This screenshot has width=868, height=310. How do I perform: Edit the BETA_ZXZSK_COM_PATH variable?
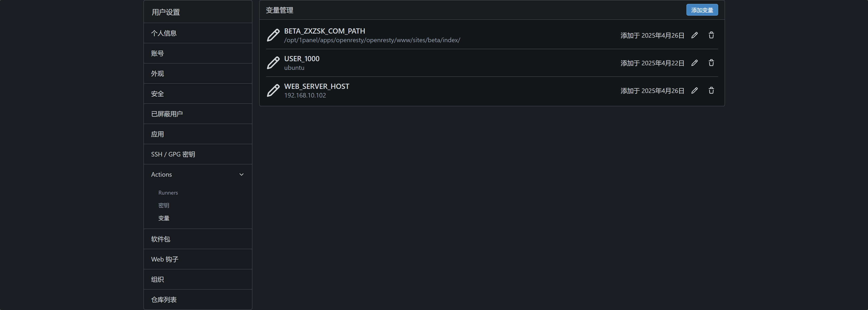694,35
